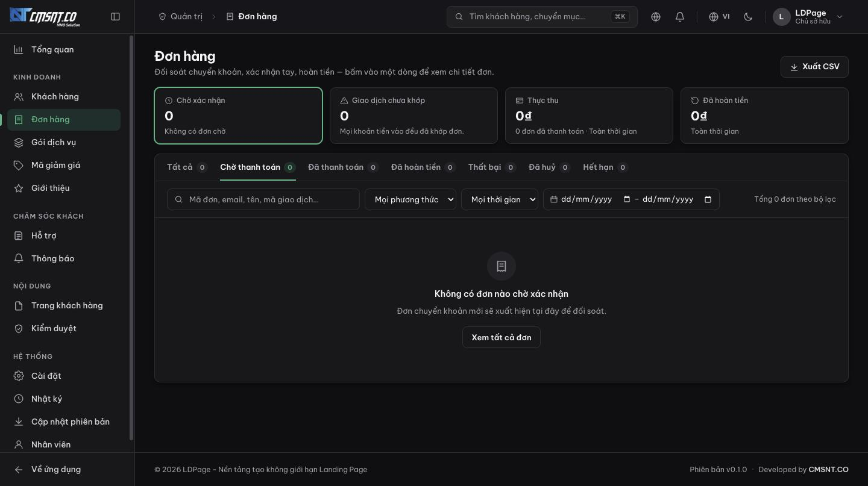Select Giao dịch chưa khớp card

(x=414, y=116)
